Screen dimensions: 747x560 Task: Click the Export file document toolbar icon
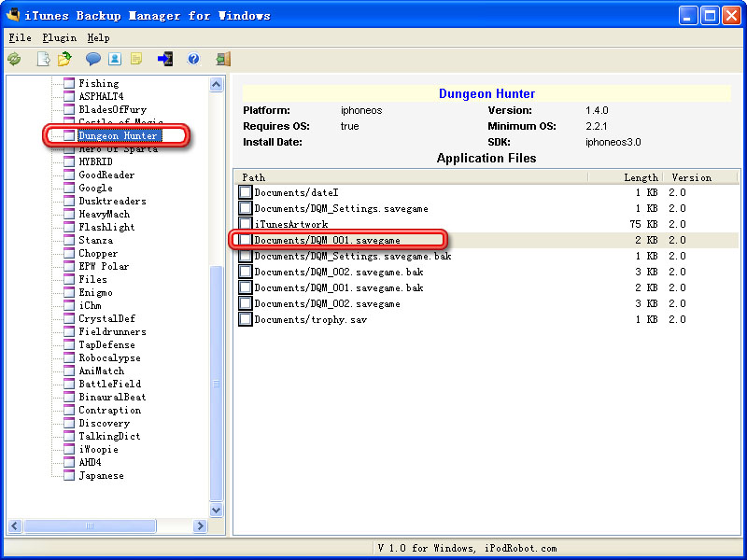[43, 59]
